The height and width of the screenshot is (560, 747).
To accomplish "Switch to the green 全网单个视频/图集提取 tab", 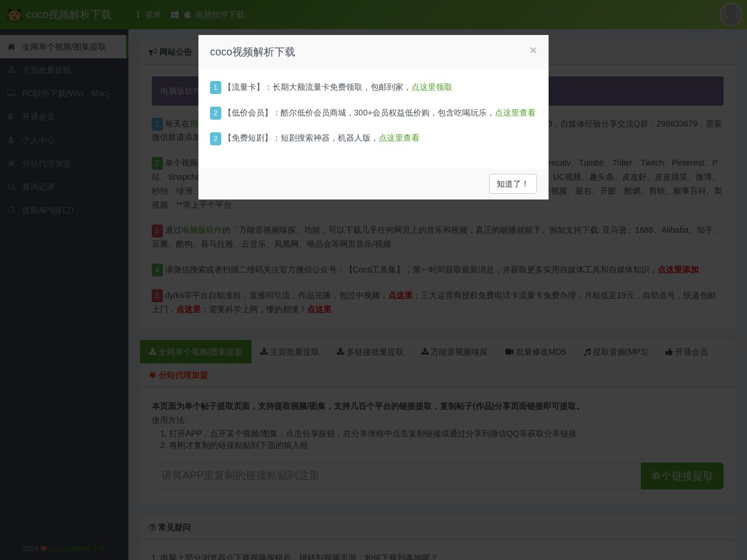I will [196, 352].
